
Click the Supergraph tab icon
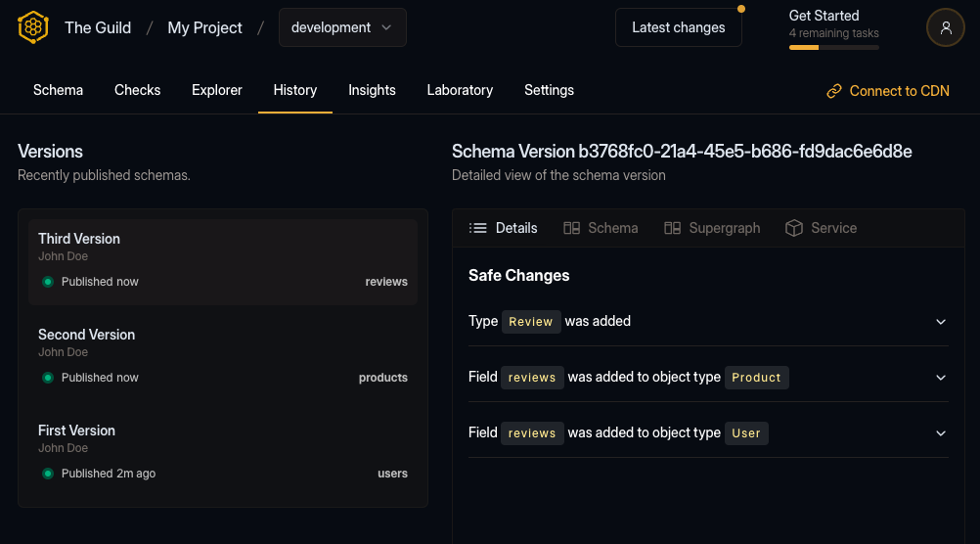pos(672,228)
